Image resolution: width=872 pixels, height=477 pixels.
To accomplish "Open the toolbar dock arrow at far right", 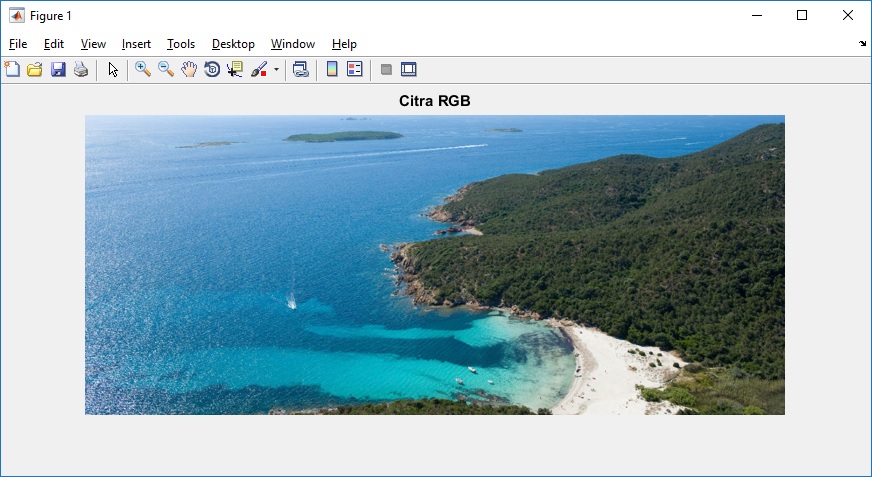I will point(863,44).
